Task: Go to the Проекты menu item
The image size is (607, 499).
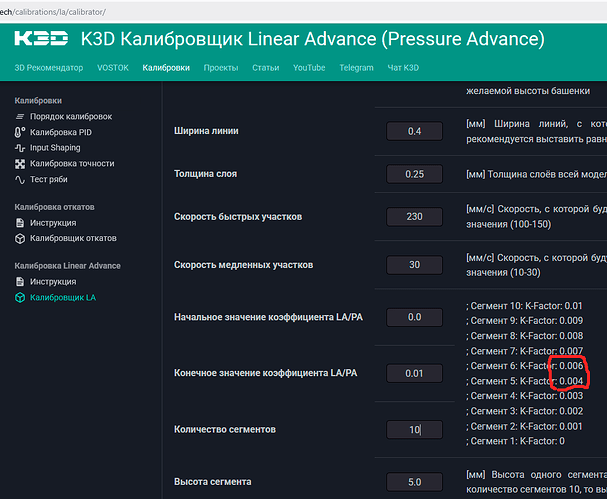Action: pyautogui.click(x=221, y=68)
